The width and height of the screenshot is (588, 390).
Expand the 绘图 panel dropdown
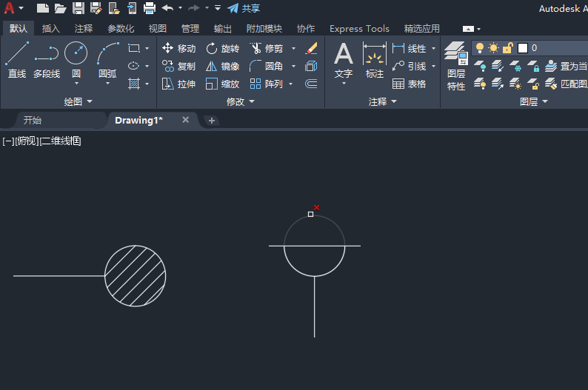(90, 101)
